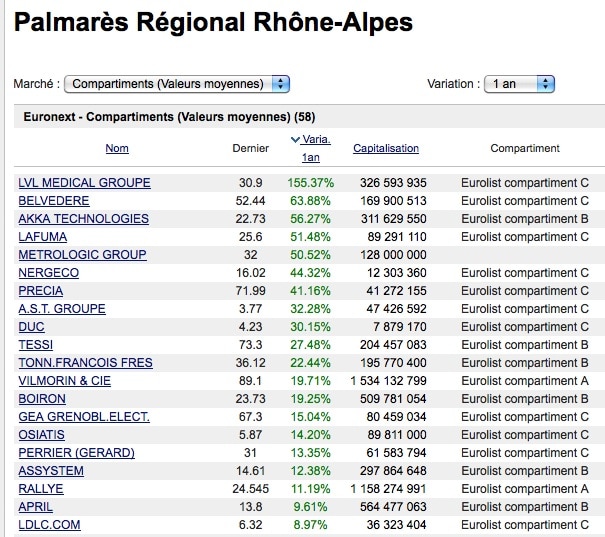Select the 63.88% variation value
Viewport: 605px width, 537px height.
(311, 201)
